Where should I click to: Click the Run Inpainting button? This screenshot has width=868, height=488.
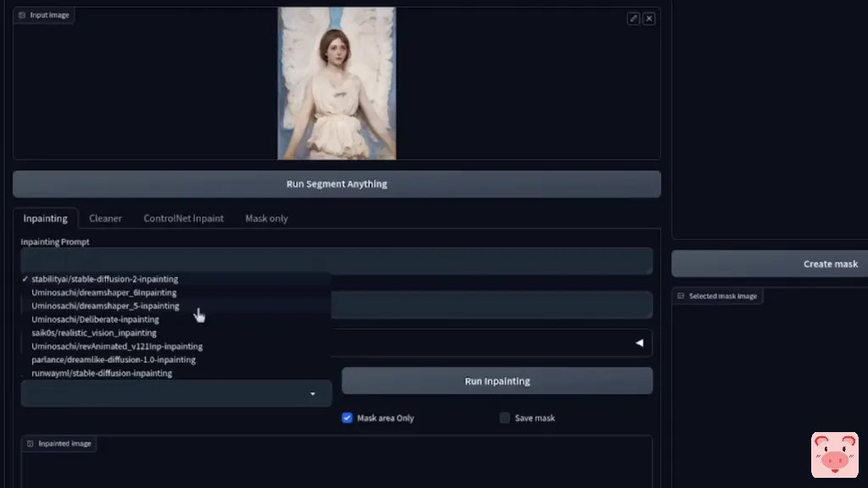(x=497, y=380)
